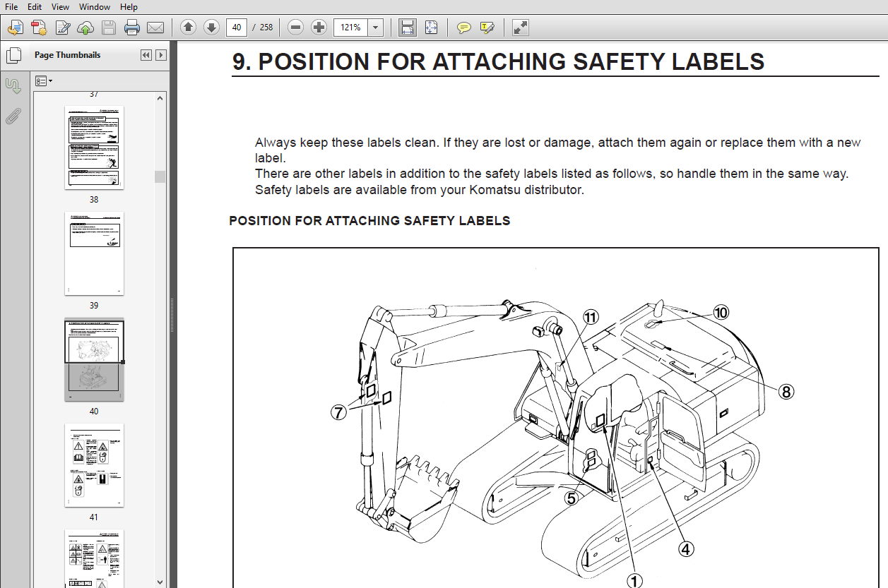Click the Fit One Full Page icon
The width and height of the screenshot is (888, 588).
[x=431, y=28]
